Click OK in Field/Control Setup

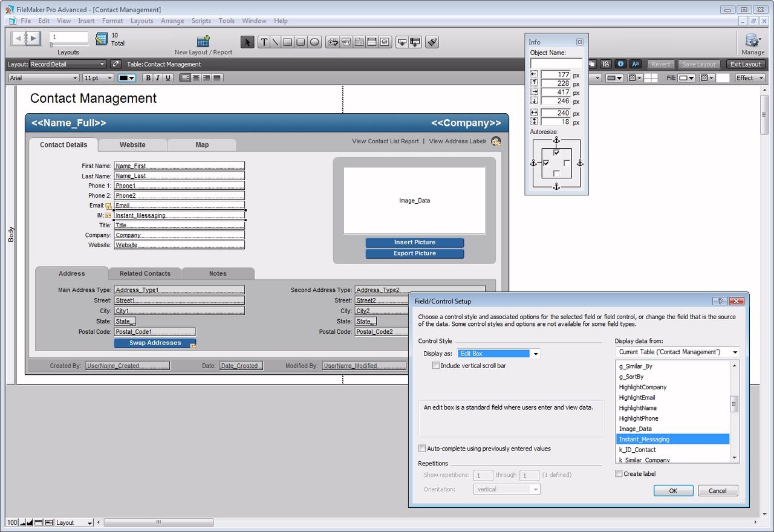(x=673, y=491)
